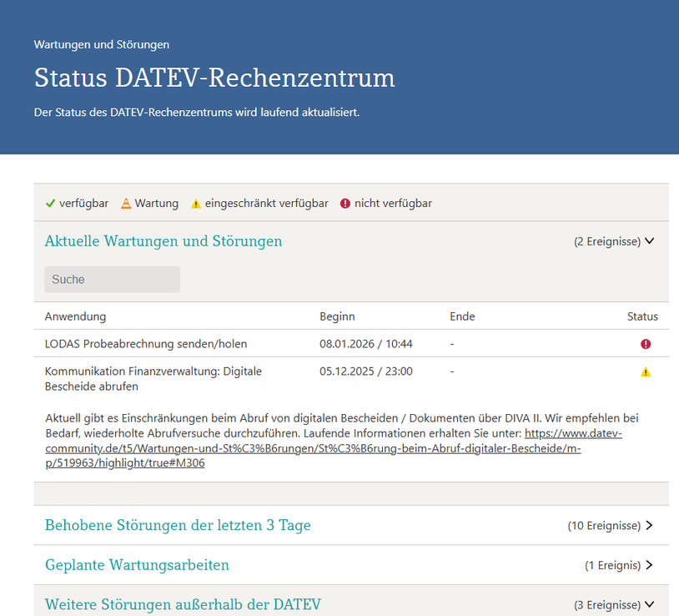Sort by the Beginn column header

[x=337, y=316]
